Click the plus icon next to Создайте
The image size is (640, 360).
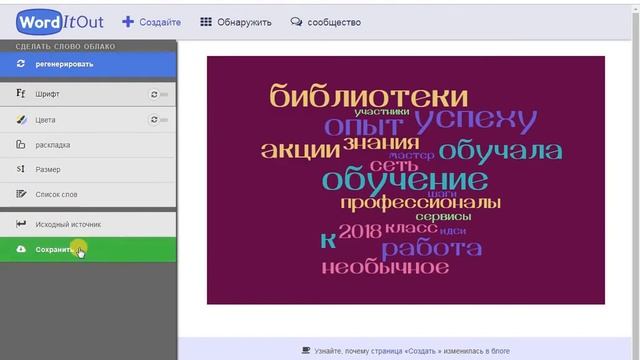(x=128, y=22)
